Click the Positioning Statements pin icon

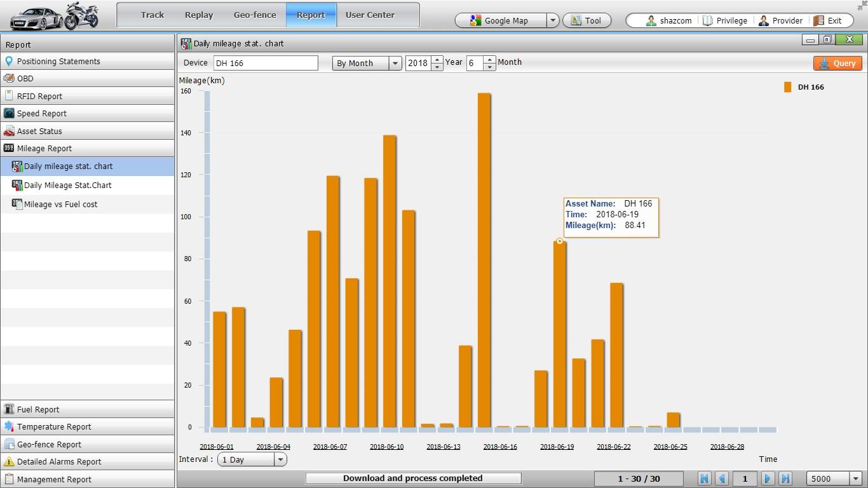9,62
